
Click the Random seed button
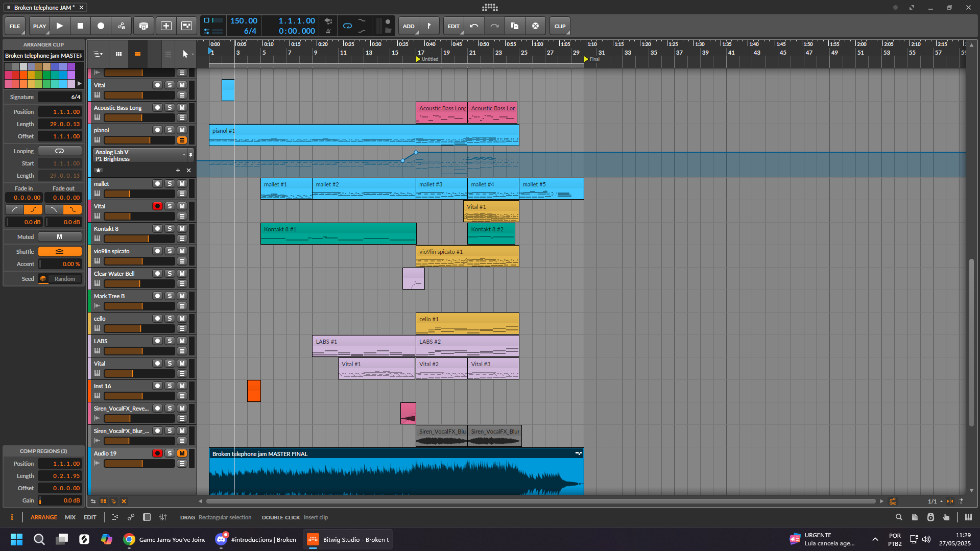pos(65,279)
